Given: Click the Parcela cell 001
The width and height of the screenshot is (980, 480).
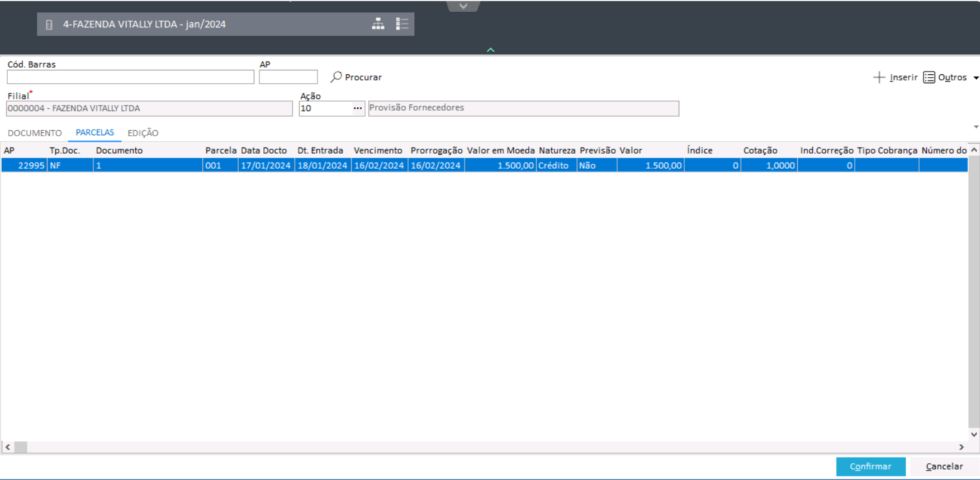Looking at the screenshot, I should (220, 165).
